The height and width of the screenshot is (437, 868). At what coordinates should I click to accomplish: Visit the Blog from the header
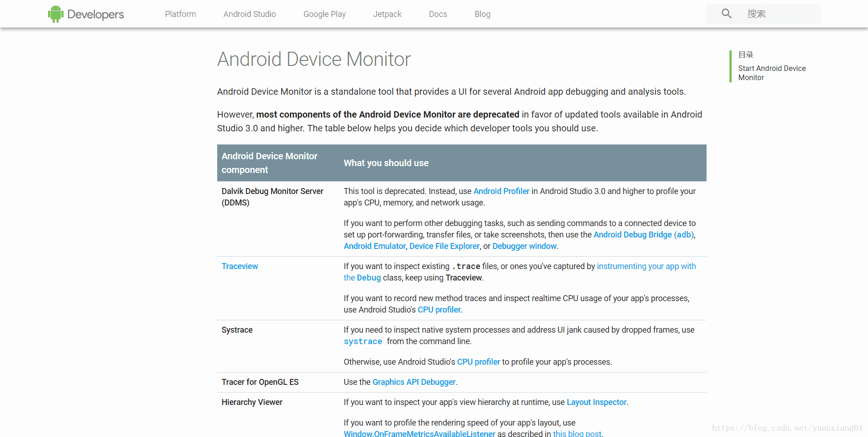click(x=482, y=14)
